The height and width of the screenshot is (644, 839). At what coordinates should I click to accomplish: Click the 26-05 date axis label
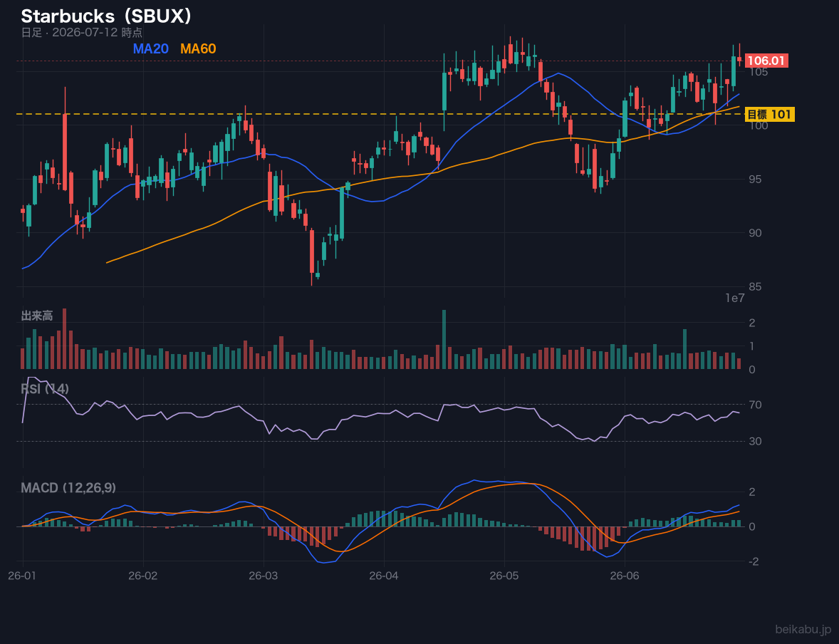[x=504, y=576]
